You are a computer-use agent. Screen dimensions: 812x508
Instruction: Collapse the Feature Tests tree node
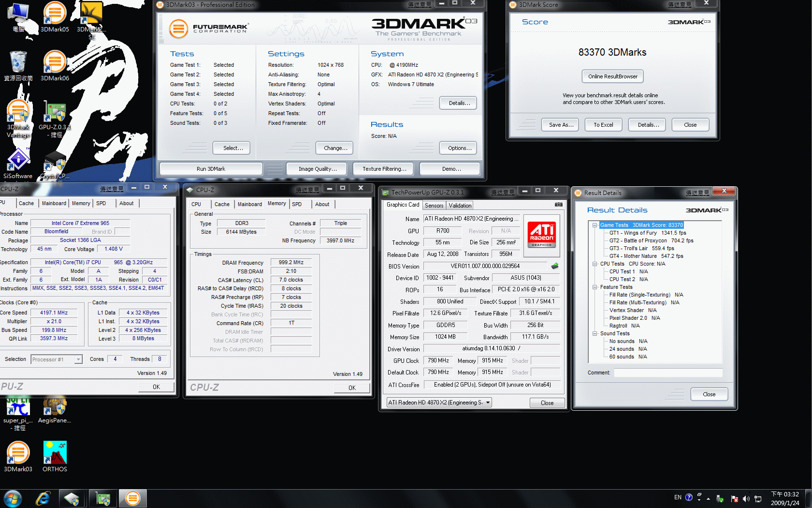[x=594, y=287]
